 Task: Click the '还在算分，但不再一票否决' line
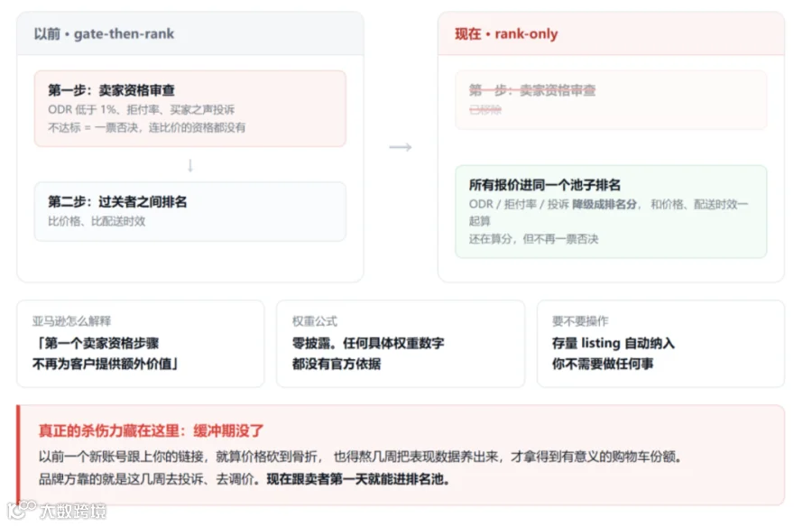[533, 239]
